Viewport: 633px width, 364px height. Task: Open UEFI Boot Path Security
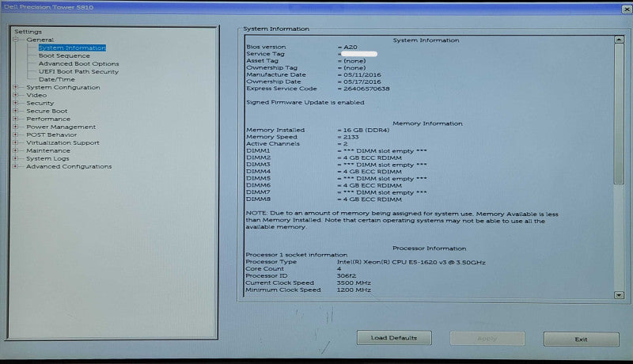click(x=78, y=71)
